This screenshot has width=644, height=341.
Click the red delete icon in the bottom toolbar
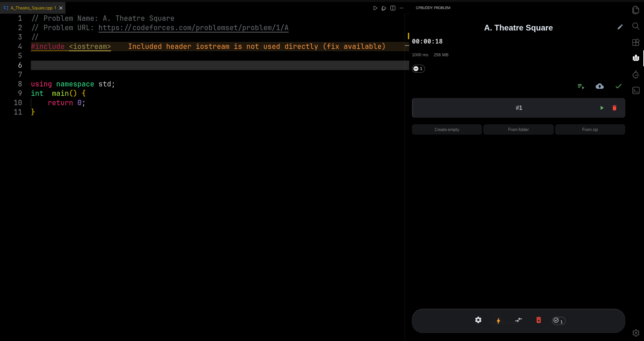tap(539, 320)
